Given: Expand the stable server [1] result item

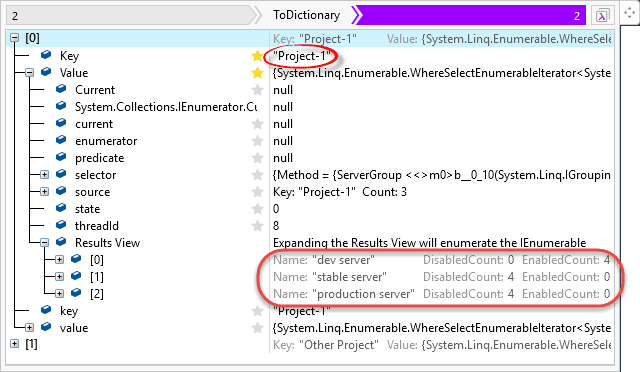Looking at the screenshot, I should point(60,276).
